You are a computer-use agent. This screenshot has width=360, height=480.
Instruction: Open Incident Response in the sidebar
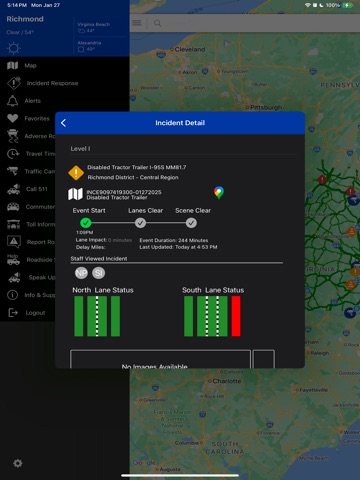click(x=52, y=83)
